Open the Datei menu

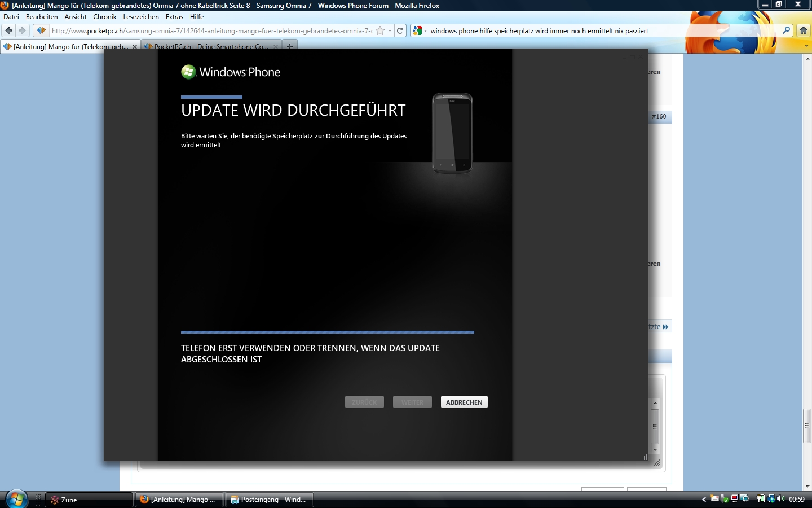[11, 17]
